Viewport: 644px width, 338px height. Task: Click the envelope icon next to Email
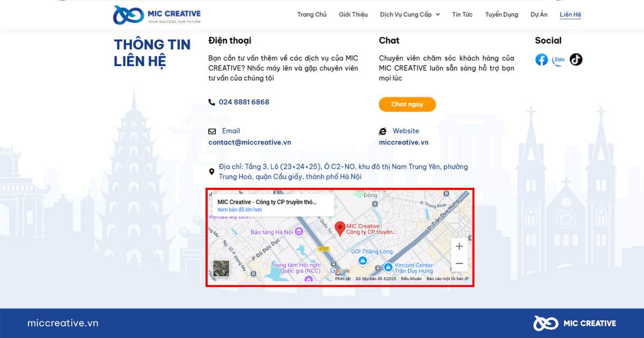[x=212, y=131]
